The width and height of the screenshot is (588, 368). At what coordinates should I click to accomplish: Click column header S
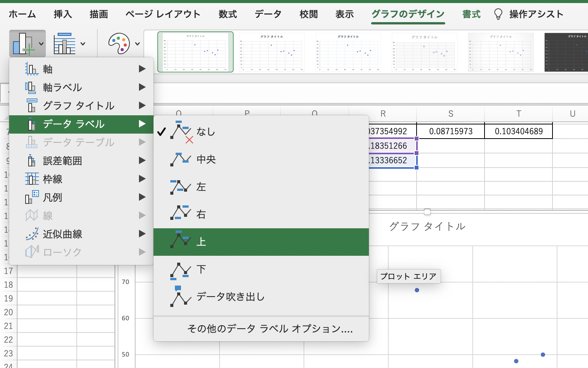[451, 114]
